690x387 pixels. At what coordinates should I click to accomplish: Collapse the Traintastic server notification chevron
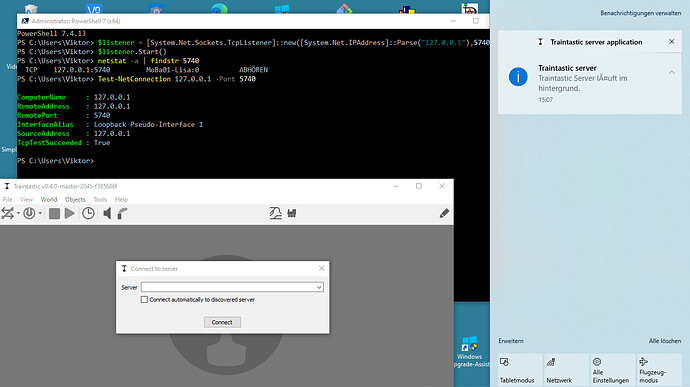[672, 73]
